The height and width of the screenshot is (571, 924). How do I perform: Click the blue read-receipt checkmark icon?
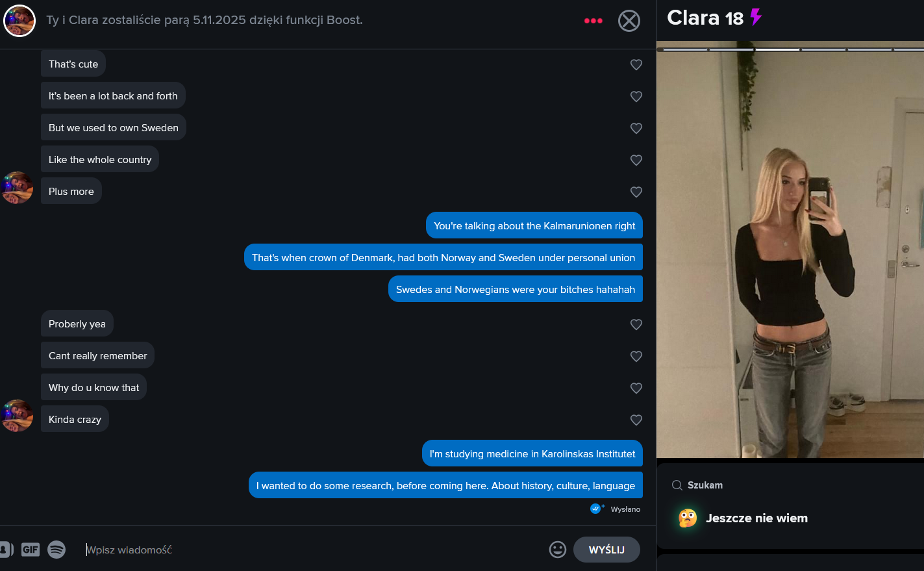(596, 509)
